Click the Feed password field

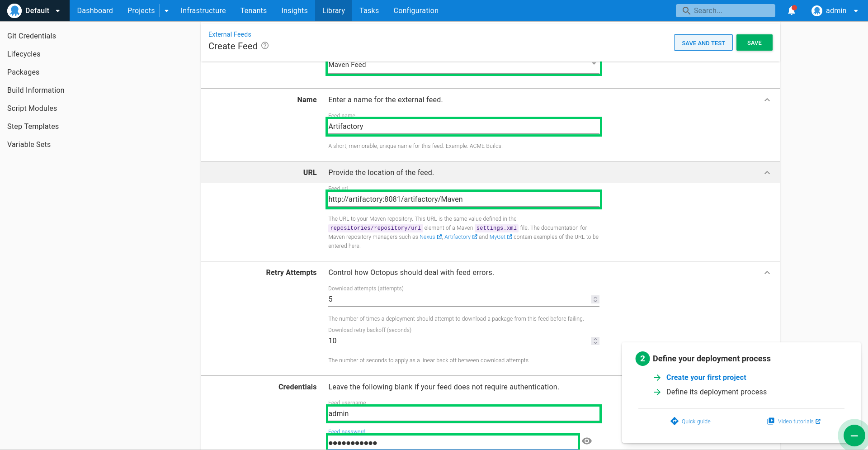click(x=453, y=442)
